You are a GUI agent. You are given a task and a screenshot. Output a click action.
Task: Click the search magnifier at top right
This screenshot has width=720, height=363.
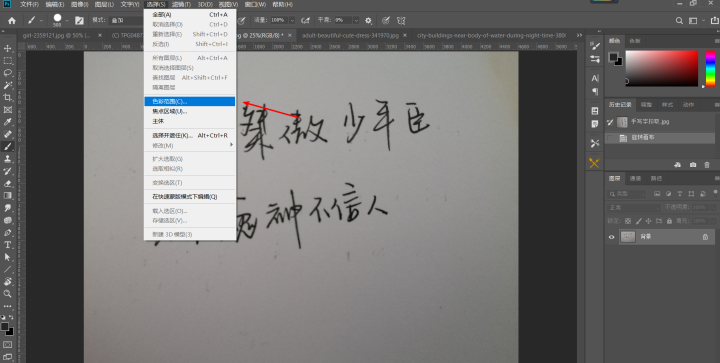click(x=679, y=20)
